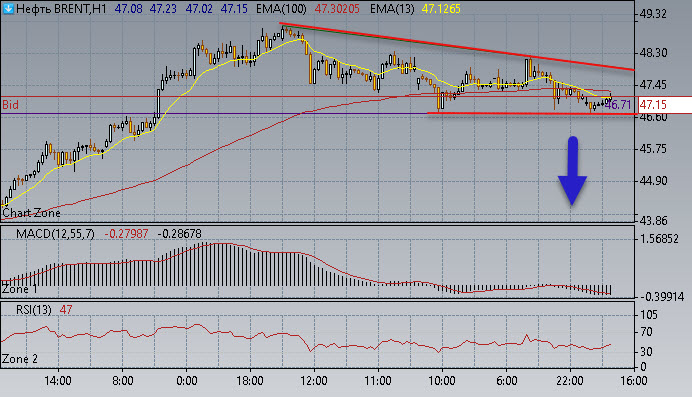Viewport: 692px width, 397px height.
Task: Click the Chart Zone label
Action: [x=31, y=213]
